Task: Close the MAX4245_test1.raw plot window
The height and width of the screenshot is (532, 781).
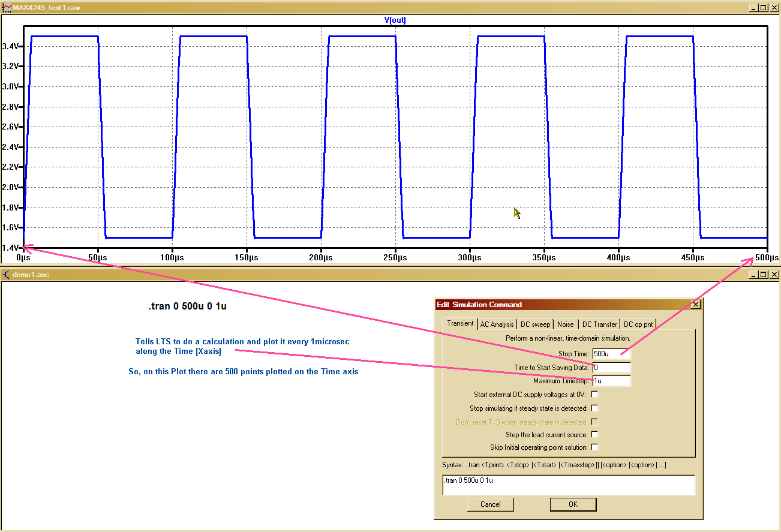Action: [773, 7]
